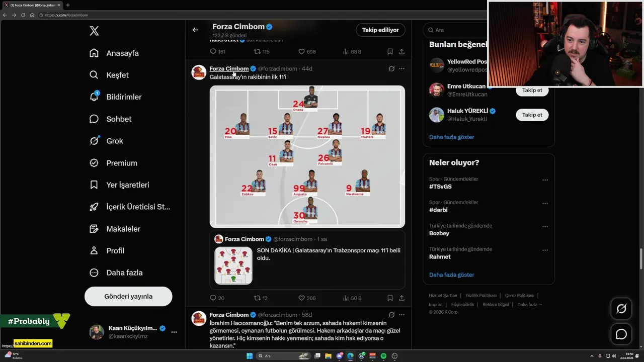Open floating messages chat button
This screenshot has width=644, height=362.
point(621,334)
